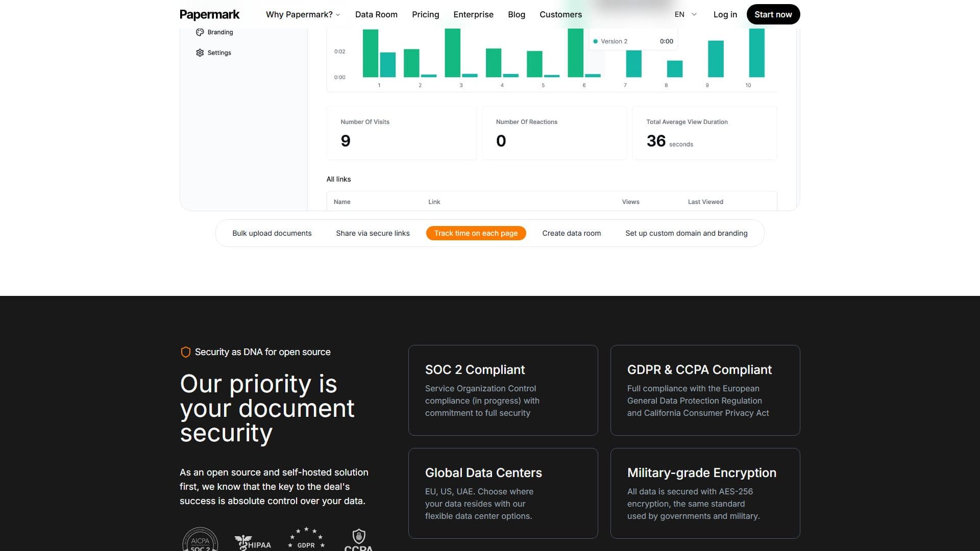
Task: Click the Our priority is your document security heading
Action: (267, 408)
